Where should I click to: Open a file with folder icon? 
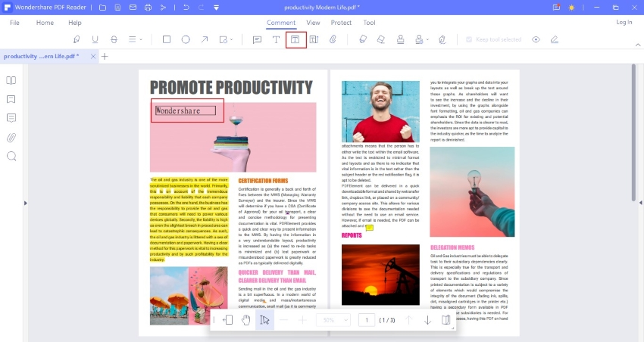pos(103,8)
